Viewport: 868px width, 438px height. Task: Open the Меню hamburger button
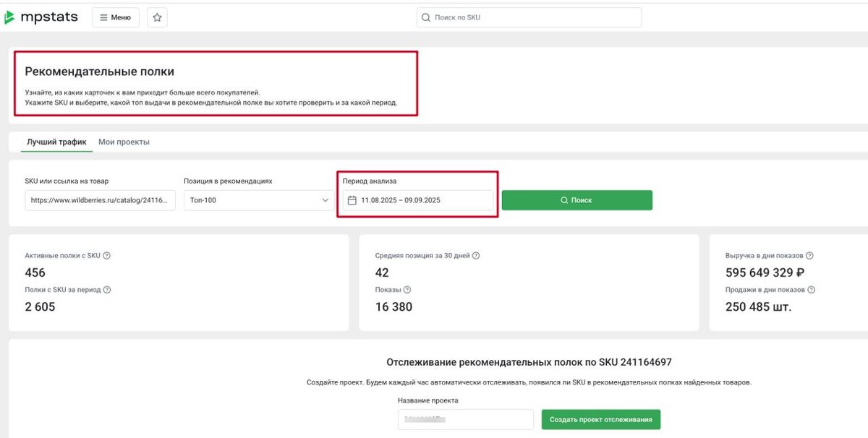(116, 17)
